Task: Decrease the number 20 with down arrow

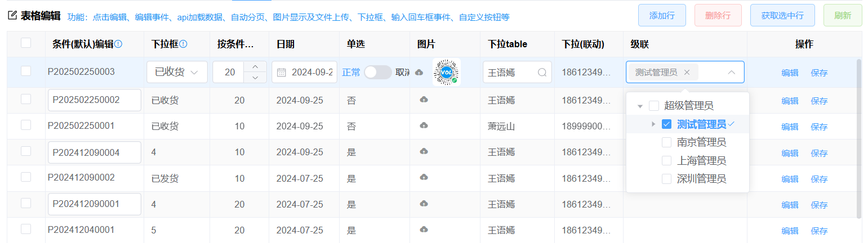Action: [255, 78]
